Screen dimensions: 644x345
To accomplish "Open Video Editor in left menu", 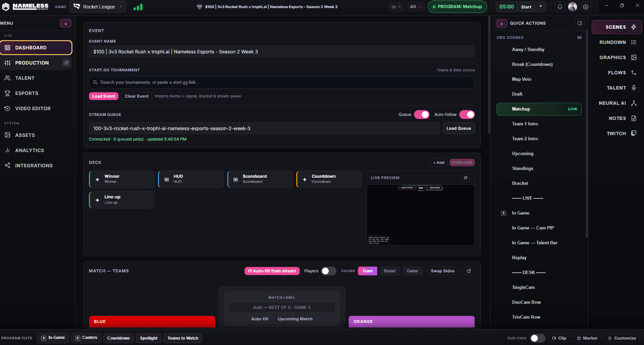I will click(x=36, y=108).
